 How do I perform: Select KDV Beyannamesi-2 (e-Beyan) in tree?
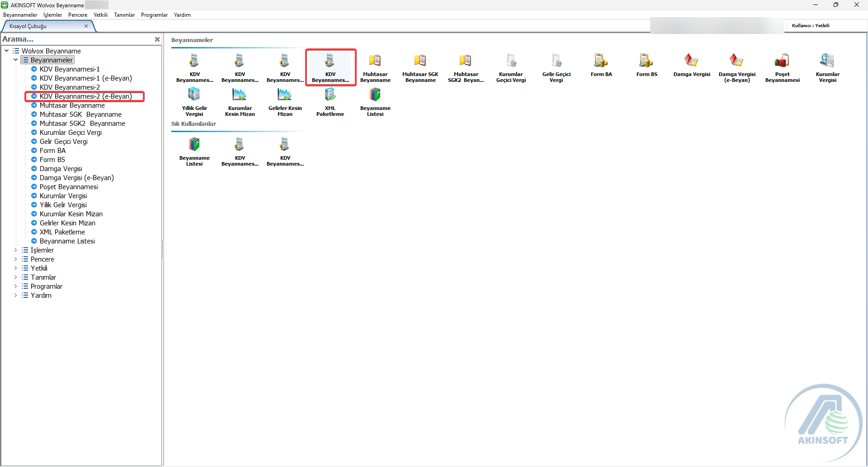point(85,96)
